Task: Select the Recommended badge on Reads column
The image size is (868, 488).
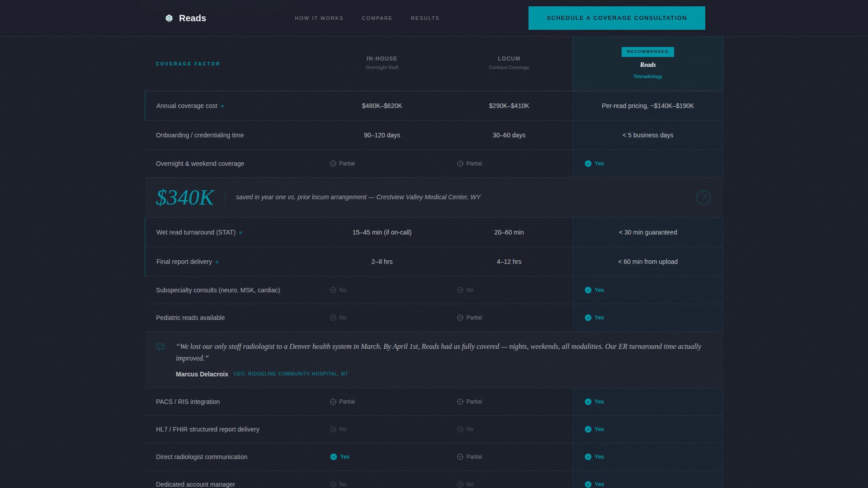Action: [x=648, y=52]
